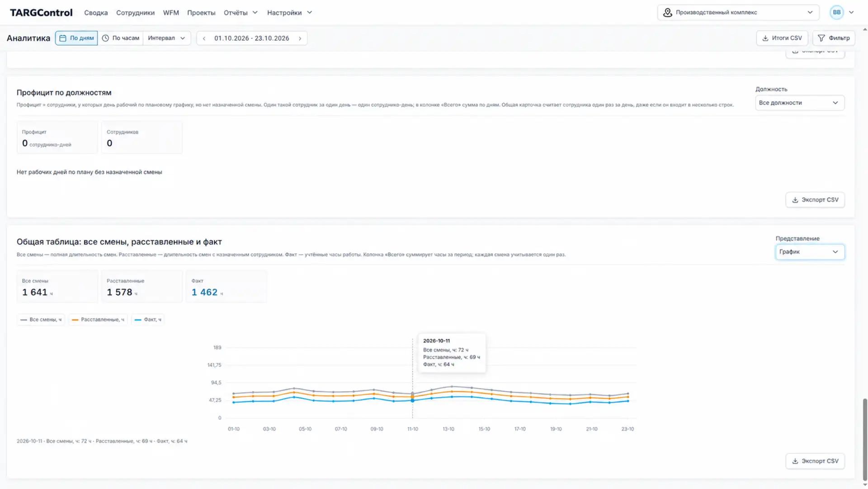This screenshot has height=489, width=868.
Task: Open the Производственный комплекс location selector
Action: click(x=738, y=13)
